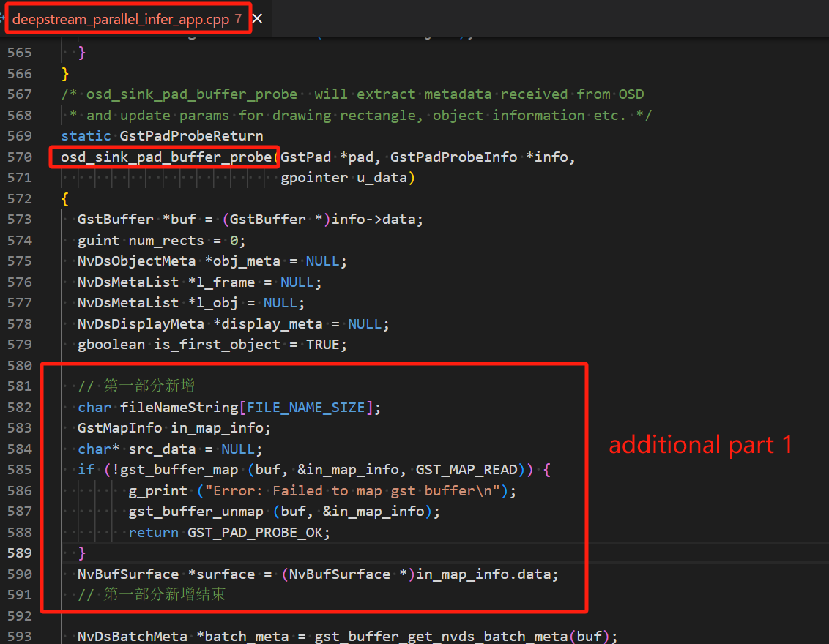829x644 pixels.
Task: Click gst_buffer_get_nvds_batch_meta function call
Action: pos(441,636)
